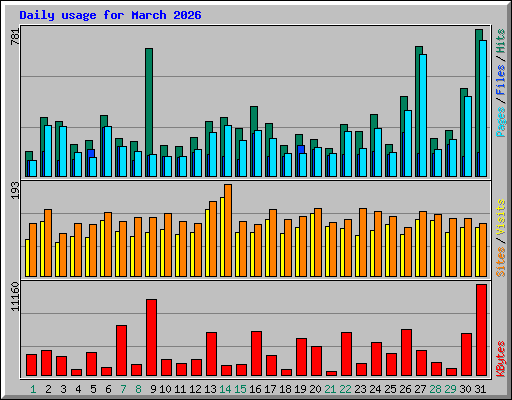Click day label 27 on x-axis
The image size is (512, 400).
[x=420, y=389]
